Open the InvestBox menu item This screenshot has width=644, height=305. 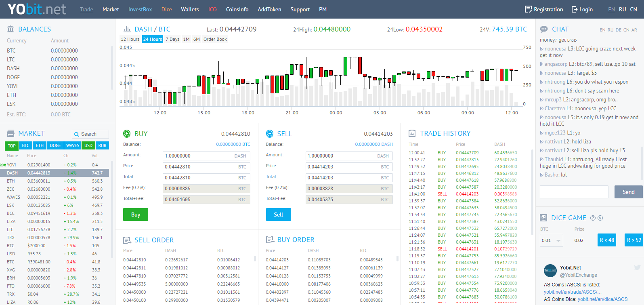click(140, 9)
